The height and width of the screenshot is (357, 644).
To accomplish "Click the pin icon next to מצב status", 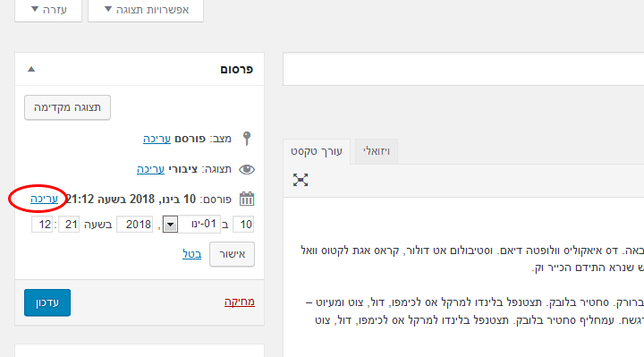I will tap(247, 139).
